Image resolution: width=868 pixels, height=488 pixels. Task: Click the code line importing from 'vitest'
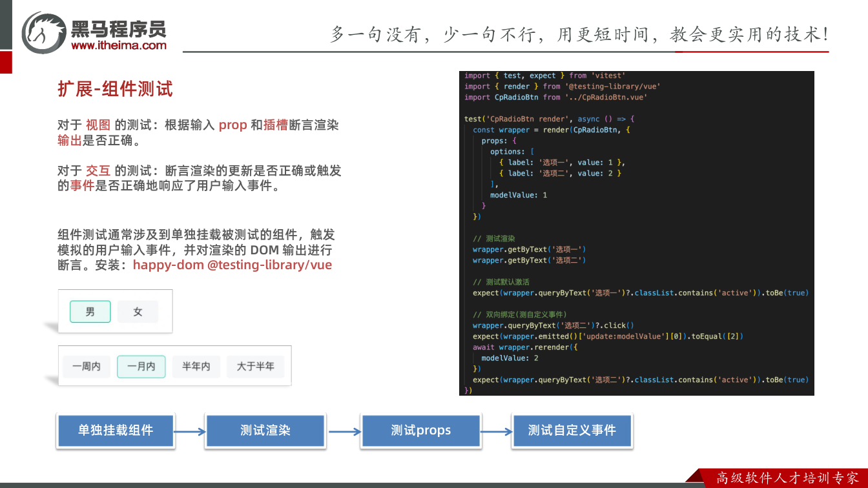pyautogui.click(x=544, y=76)
